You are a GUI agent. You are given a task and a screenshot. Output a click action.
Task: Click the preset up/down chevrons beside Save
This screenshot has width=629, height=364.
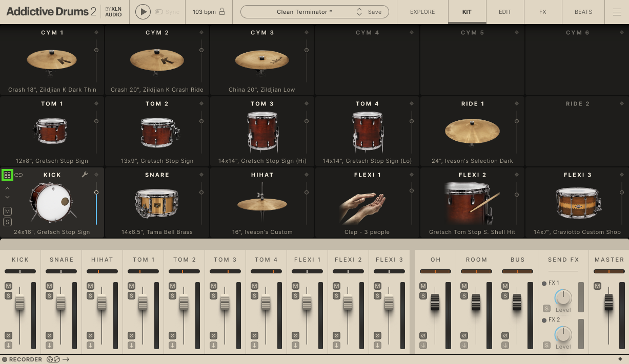(x=359, y=12)
